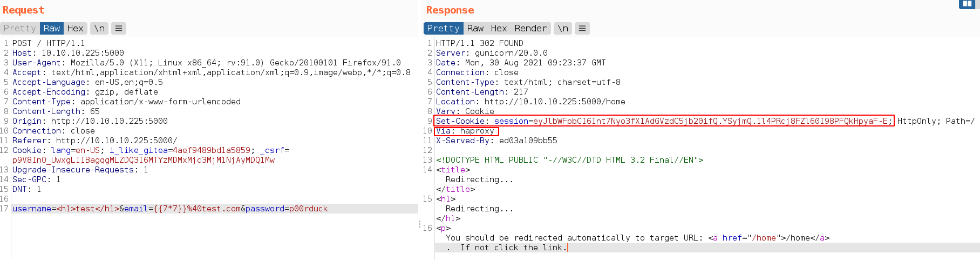The width and height of the screenshot is (980, 260).
Task: Open the Render tab in the Response pane
Action: pos(530,29)
